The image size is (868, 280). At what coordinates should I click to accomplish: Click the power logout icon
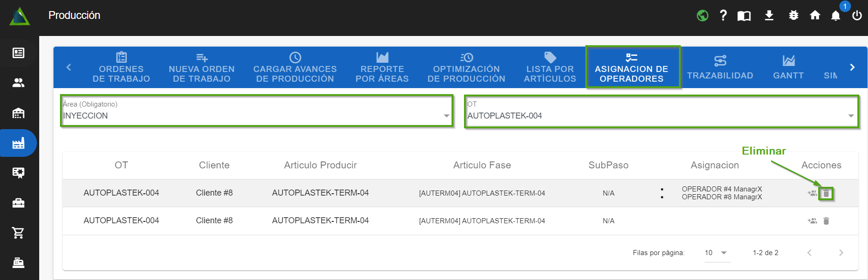click(x=857, y=16)
